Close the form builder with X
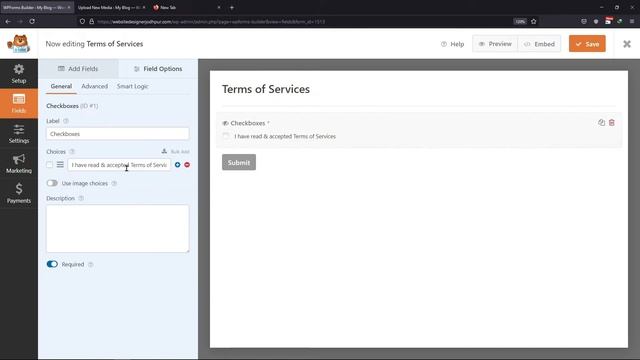 (x=627, y=44)
